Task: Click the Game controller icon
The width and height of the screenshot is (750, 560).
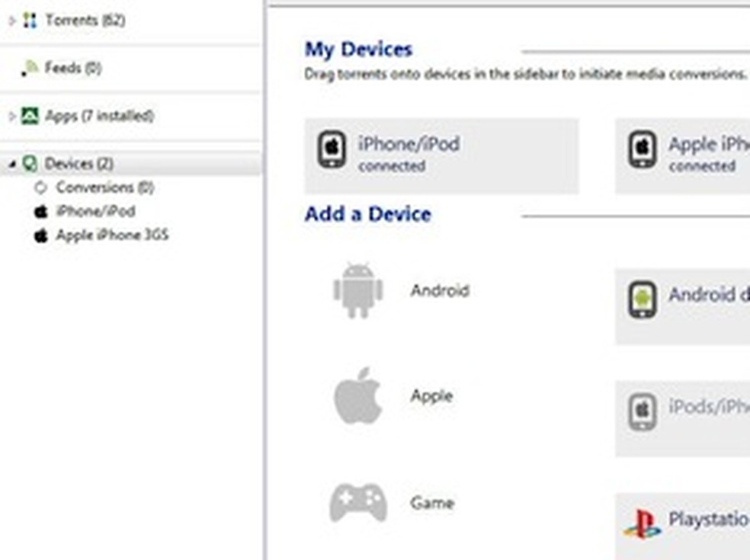Action: tap(358, 501)
